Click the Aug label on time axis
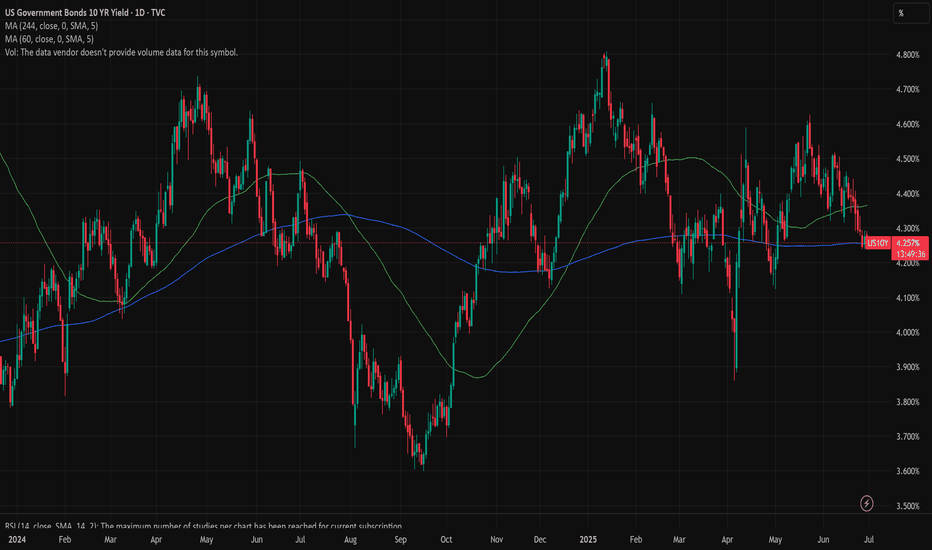The width and height of the screenshot is (932, 550). coord(350,539)
